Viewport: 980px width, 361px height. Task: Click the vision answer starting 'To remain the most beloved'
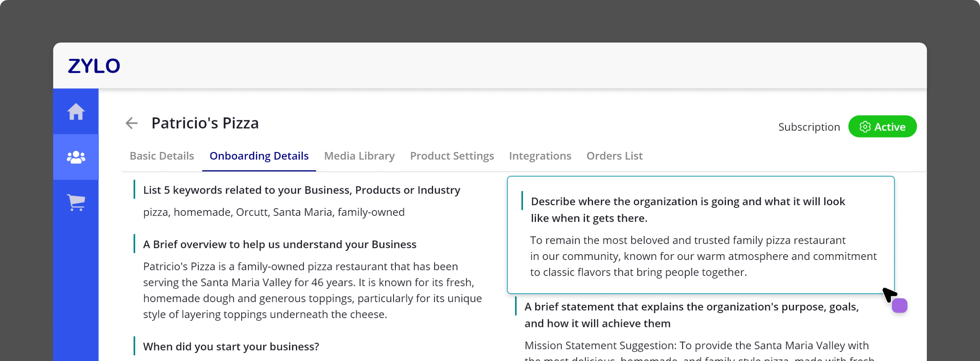pyautogui.click(x=703, y=256)
